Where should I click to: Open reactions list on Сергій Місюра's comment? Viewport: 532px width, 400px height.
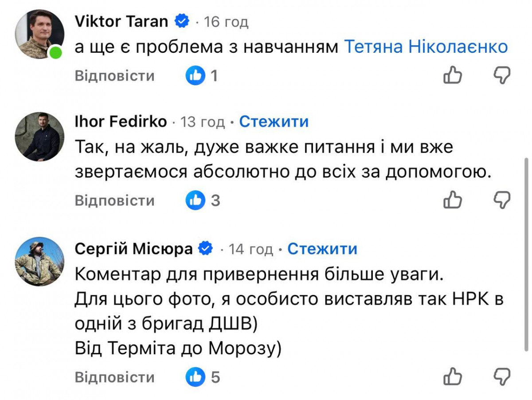point(202,377)
